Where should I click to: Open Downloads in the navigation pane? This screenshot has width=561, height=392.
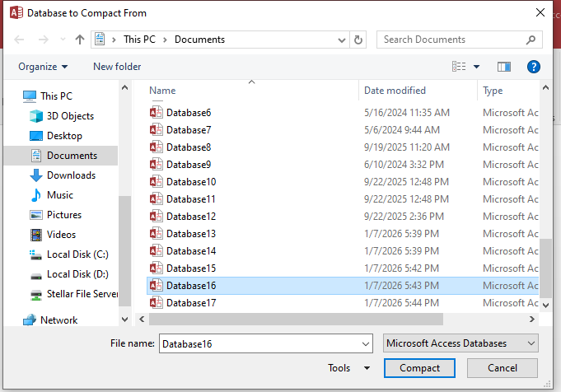pyautogui.click(x=71, y=175)
